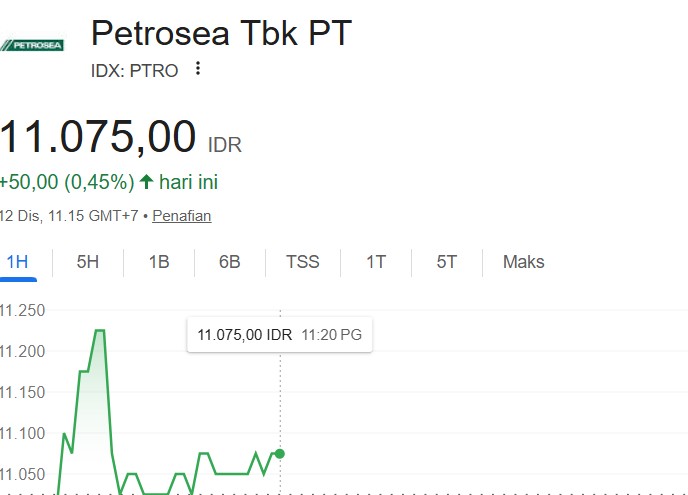This screenshot has height=495, width=688.
Task: Click the +50,00 (0,45%) price change
Action: pos(67,182)
